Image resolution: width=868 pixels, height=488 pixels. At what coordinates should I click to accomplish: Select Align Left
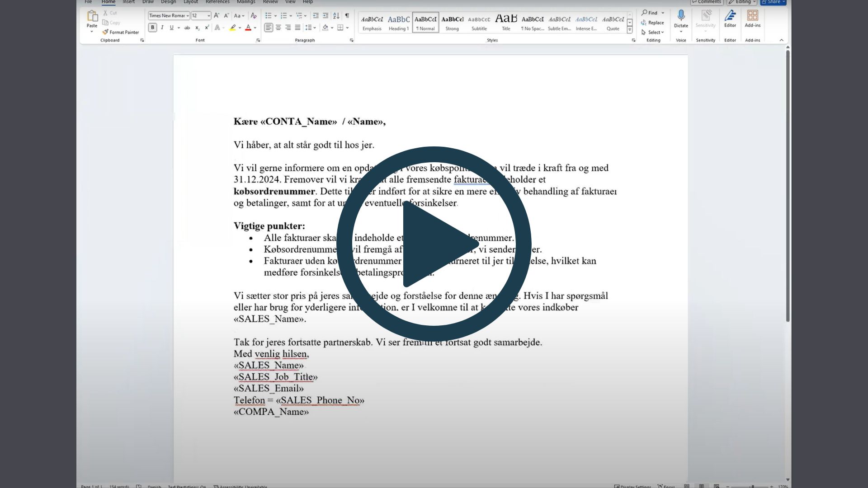click(269, 28)
